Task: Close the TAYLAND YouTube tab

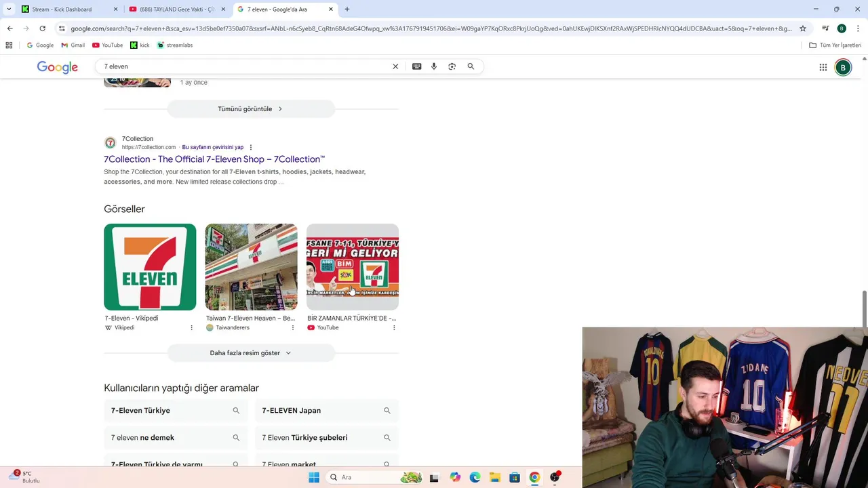Action: tap(222, 9)
